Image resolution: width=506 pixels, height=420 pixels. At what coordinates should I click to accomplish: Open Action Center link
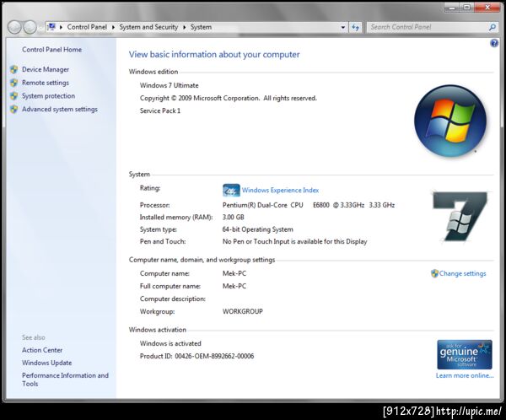pyautogui.click(x=42, y=350)
